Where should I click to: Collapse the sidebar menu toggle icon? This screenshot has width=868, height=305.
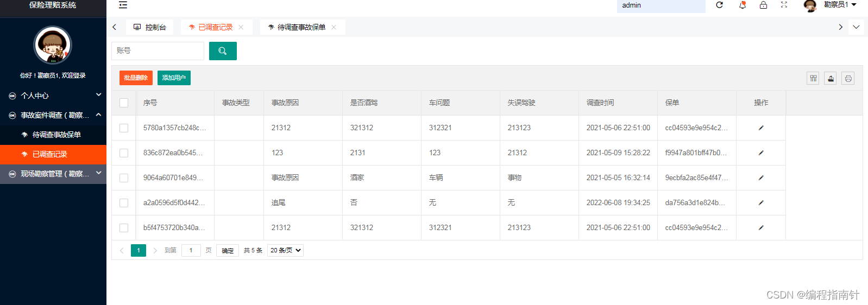click(123, 5)
